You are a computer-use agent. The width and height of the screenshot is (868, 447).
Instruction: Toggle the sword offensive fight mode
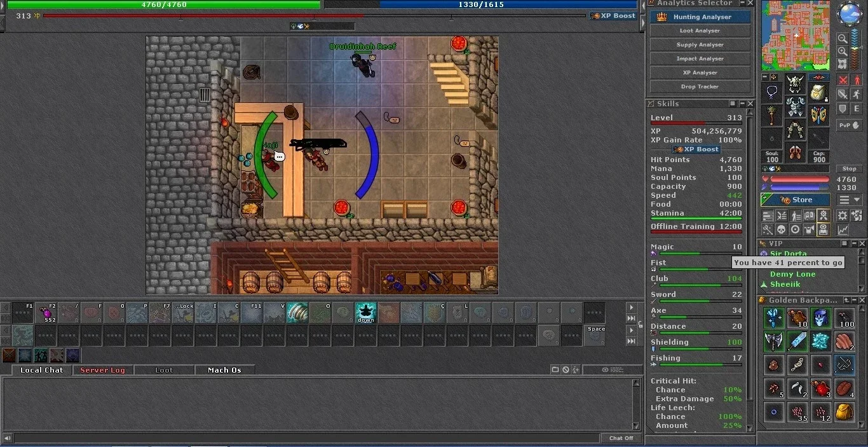(843, 94)
